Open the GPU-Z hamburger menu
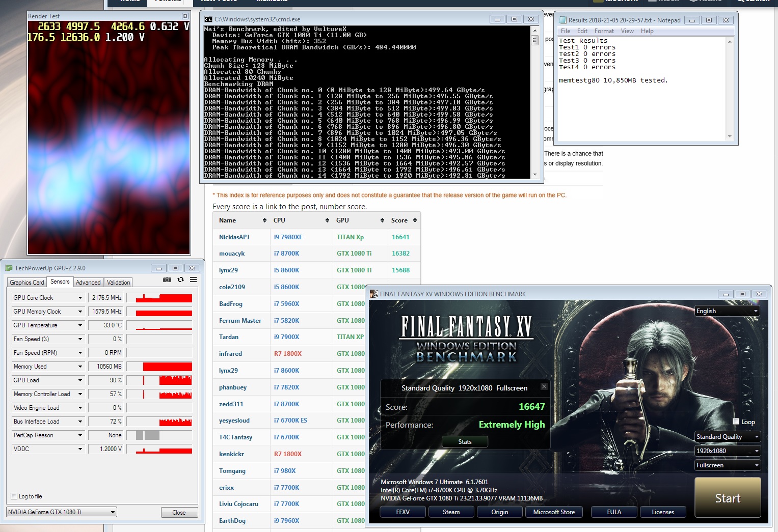The height and width of the screenshot is (532, 778). (194, 279)
